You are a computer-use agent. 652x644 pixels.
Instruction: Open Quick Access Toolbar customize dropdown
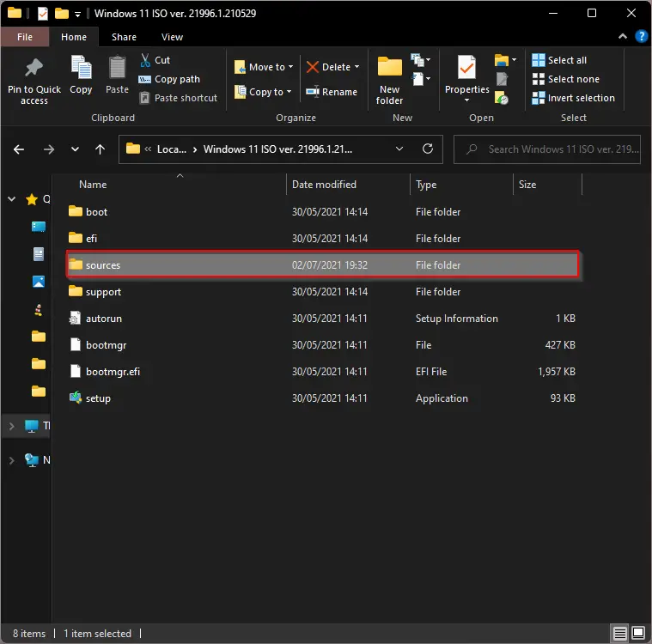coord(78,14)
